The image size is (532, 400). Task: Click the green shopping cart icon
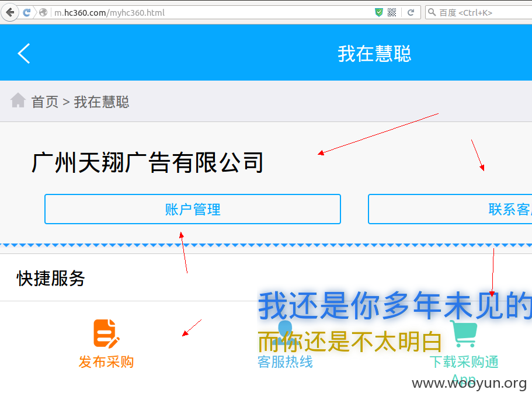464,333
